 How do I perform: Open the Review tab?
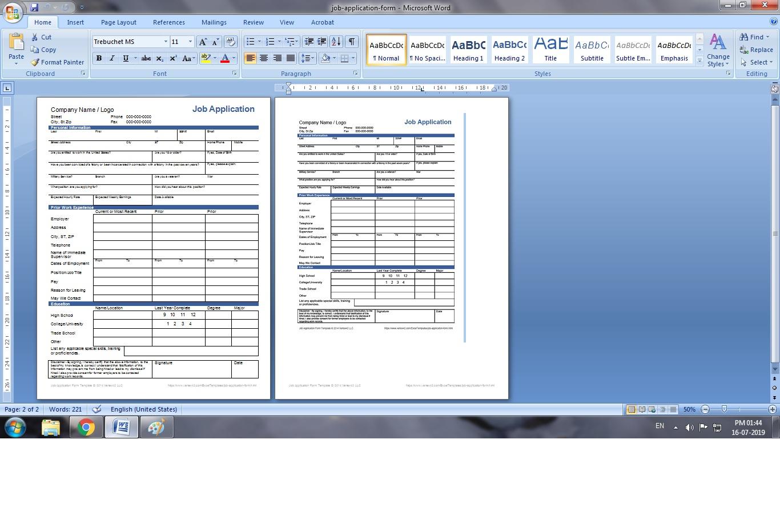pyautogui.click(x=253, y=22)
